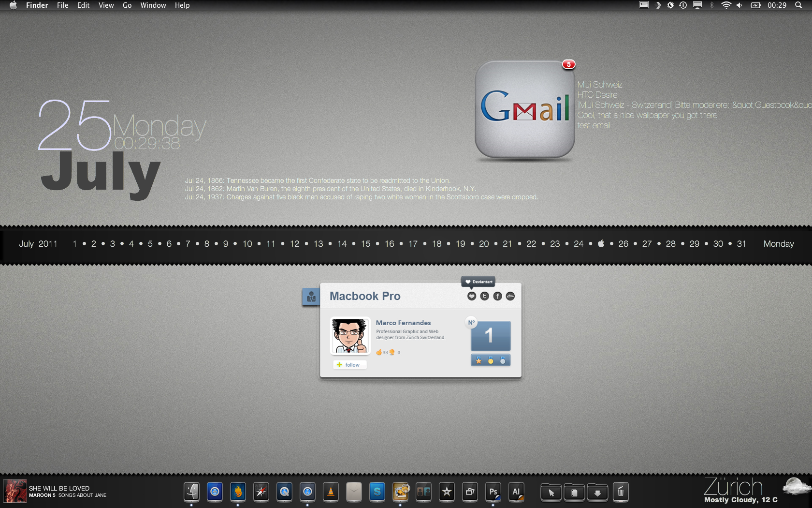The height and width of the screenshot is (508, 812).
Task: Open Skype from the dock
Action: pyautogui.click(x=377, y=492)
